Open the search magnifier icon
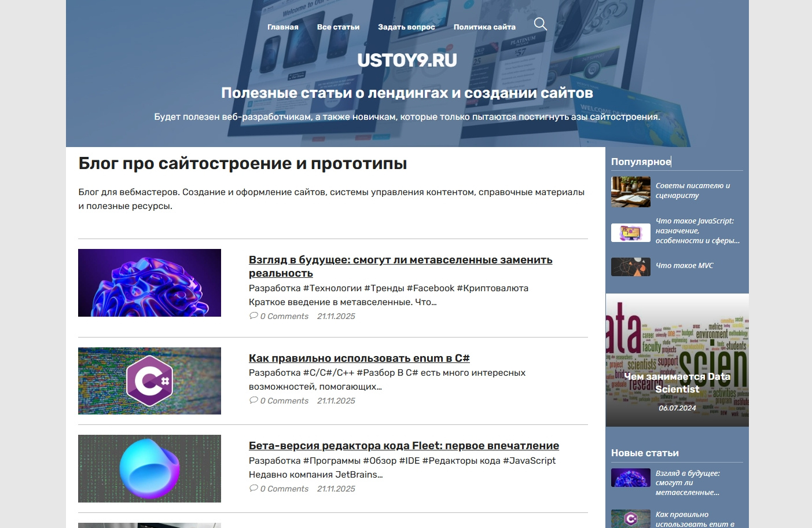Screen dimensions: 812x528 click(x=540, y=24)
